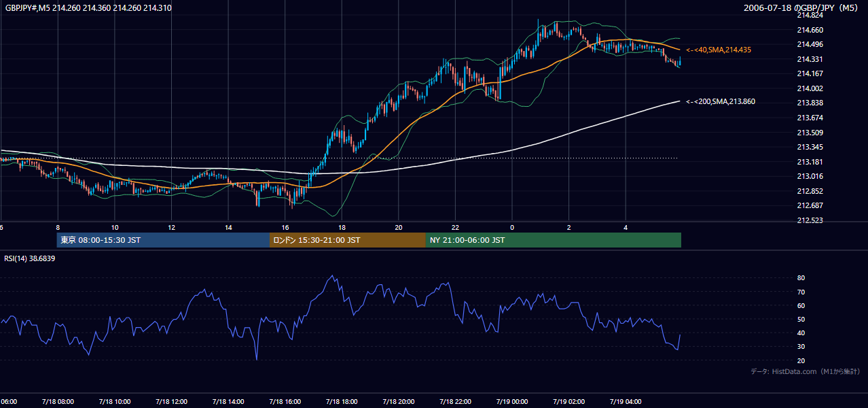The height and width of the screenshot is (408, 868).
Task: Click the NY 21:00-06:00 JST session bar
Action: [x=554, y=240]
